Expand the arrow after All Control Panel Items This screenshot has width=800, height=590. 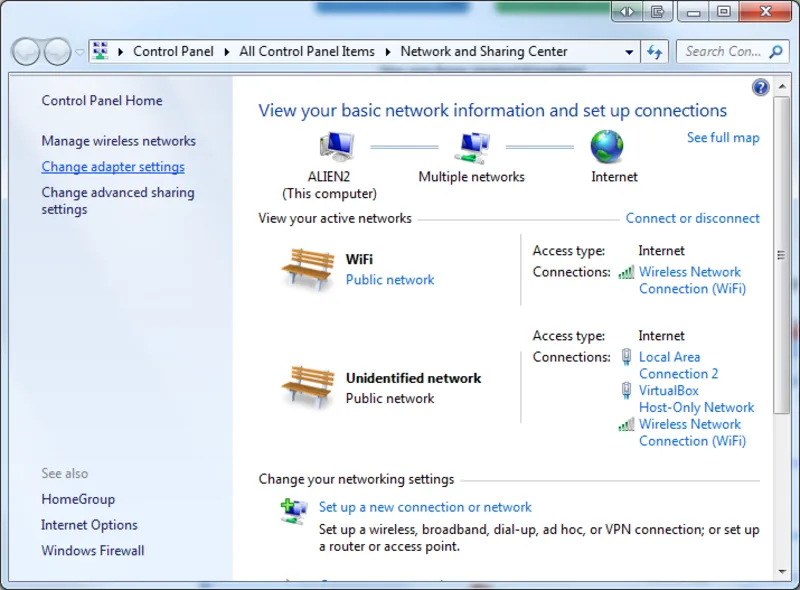tap(388, 52)
